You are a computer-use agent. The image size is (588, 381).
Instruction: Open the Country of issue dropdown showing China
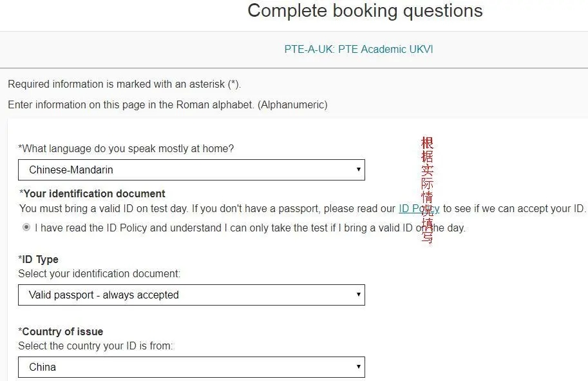tap(191, 367)
